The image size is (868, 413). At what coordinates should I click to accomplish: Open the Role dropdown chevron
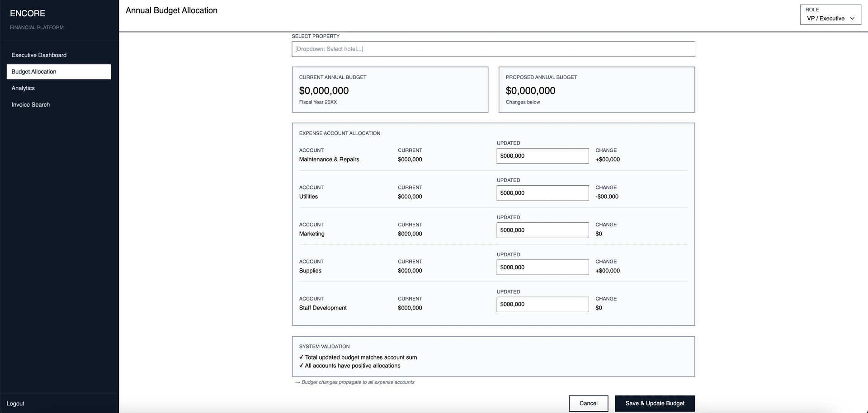852,19
